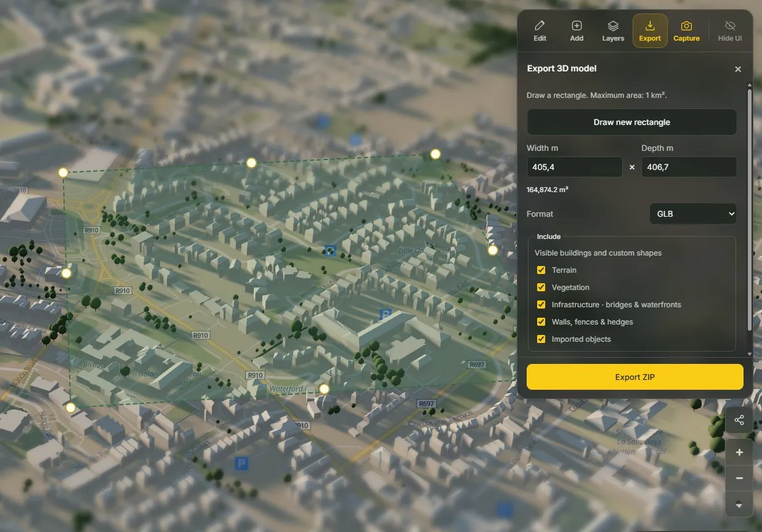Click the Capture camera button
762x532 pixels.
[x=686, y=31]
